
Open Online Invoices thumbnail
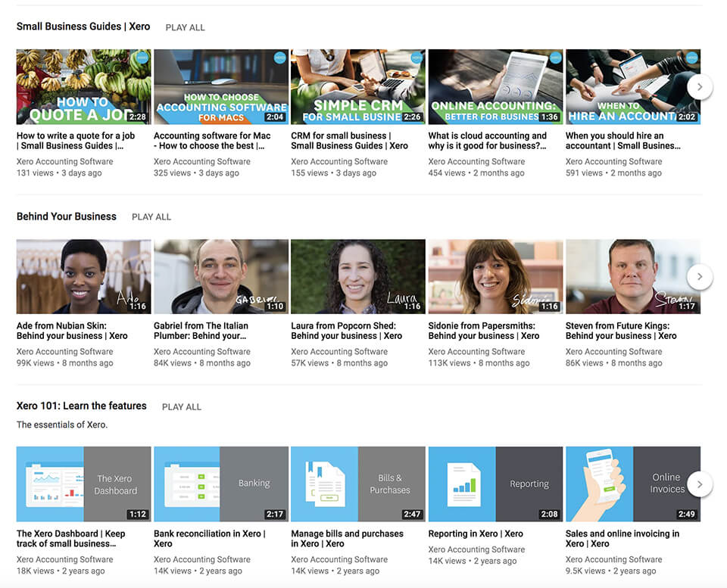[x=633, y=484]
